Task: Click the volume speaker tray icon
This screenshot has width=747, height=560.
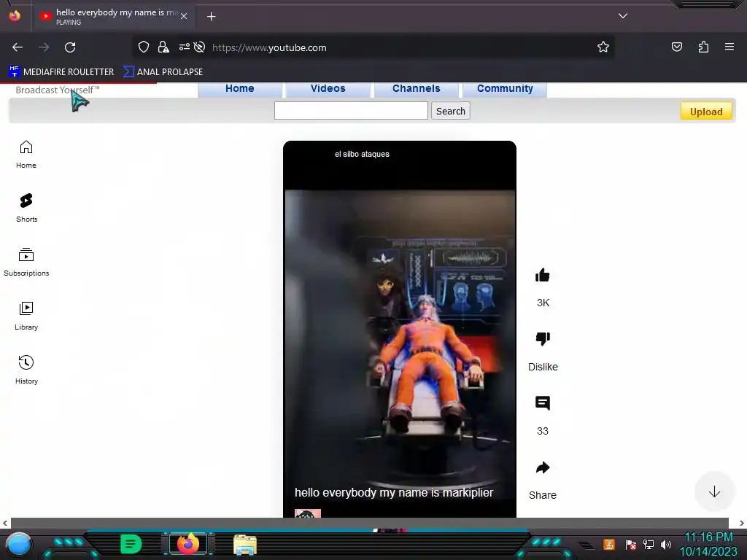Action: click(x=666, y=544)
